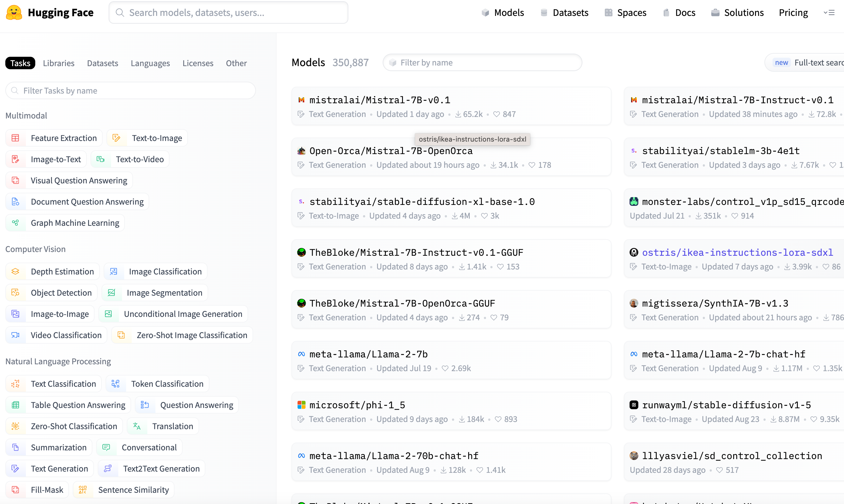Click the Feature Extraction task icon
Viewport: 844px width, 504px height.
pos(16,138)
